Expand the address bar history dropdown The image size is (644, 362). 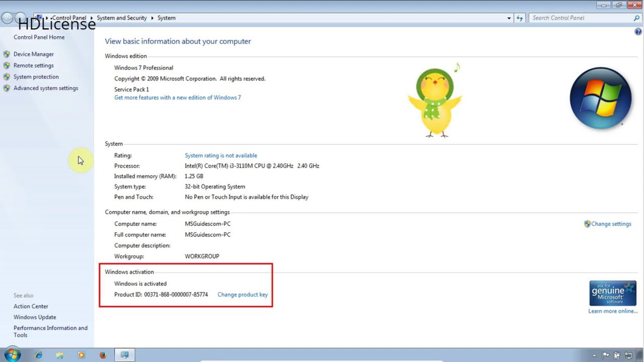point(509,18)
